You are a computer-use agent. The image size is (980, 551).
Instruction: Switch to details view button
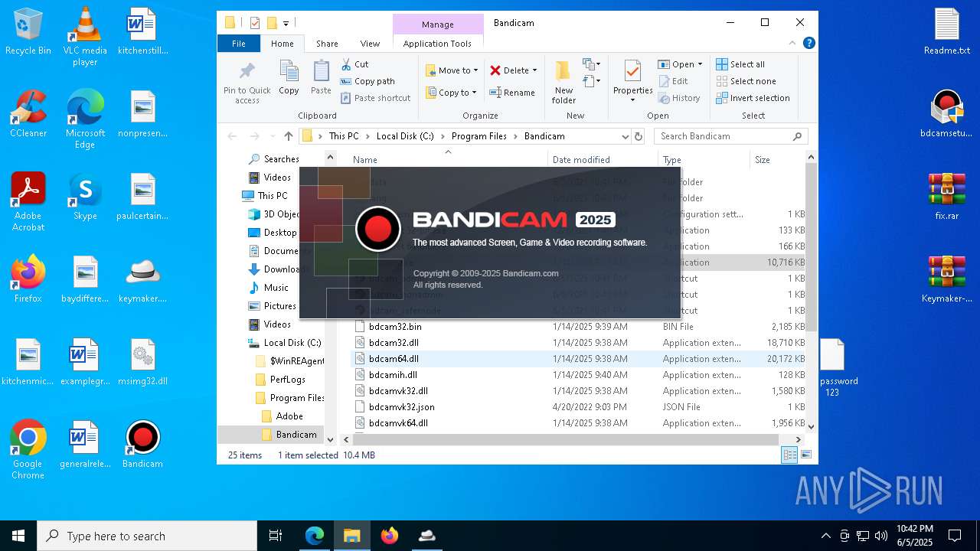[789, 455]
